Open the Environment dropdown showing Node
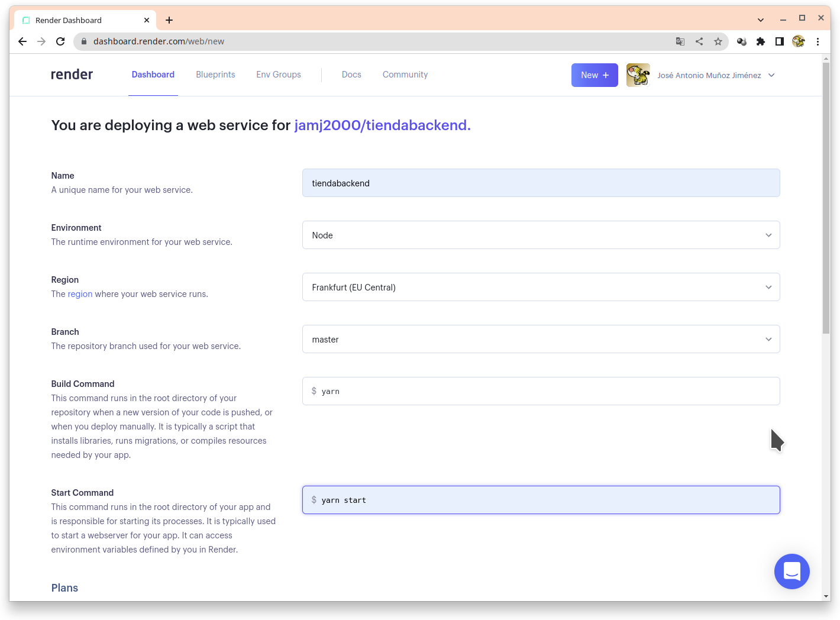Screen dimensions: 840x620 click(x=541, y=235)
